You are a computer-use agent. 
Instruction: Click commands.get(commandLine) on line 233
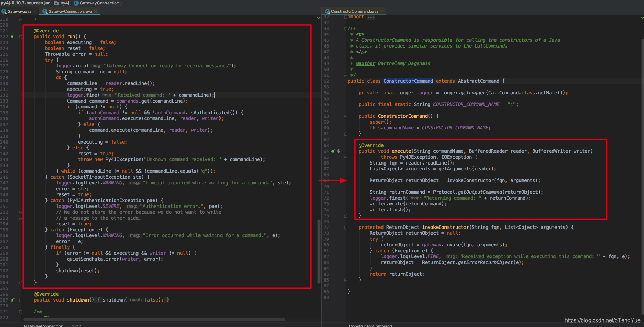[x=151, y=101]
